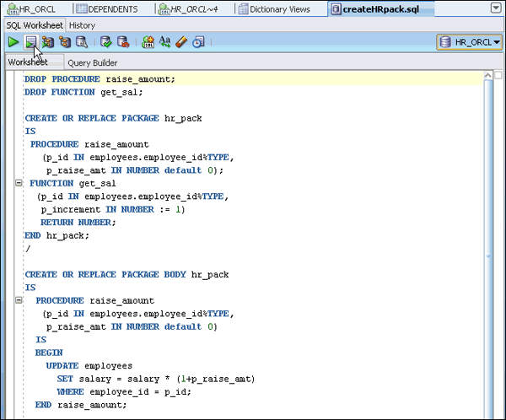
Task: Open an Unshared SQL Worksheet
Action: 148,41
